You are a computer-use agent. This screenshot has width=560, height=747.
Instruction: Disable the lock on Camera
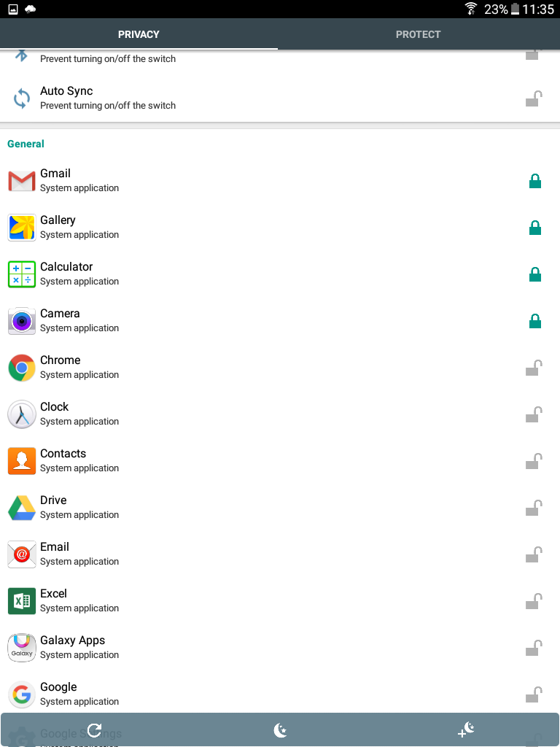pos(534,321)
